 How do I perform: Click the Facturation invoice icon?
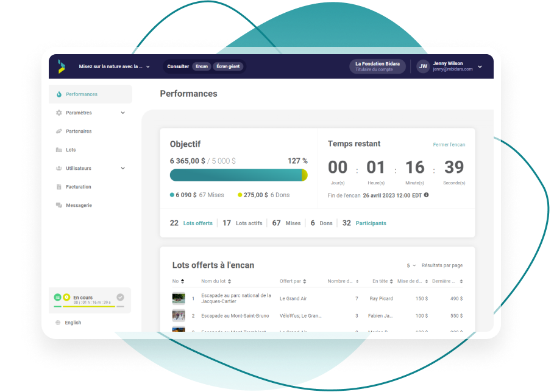coord(59,187)
